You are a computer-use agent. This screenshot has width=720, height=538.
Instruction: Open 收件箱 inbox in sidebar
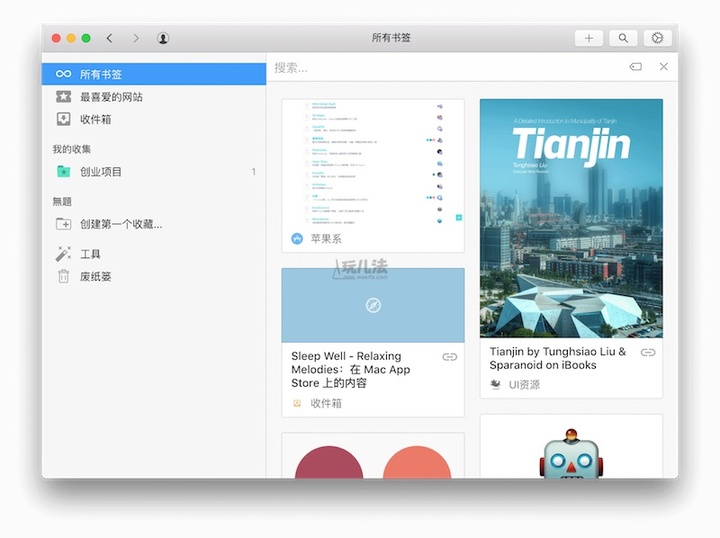[x=96, y=119]
